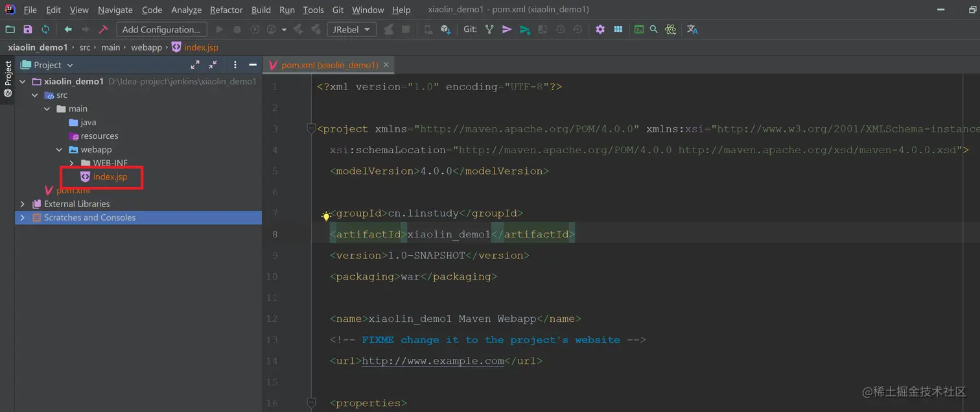
Task: Open the terminal toolbar icon
Action: (638, 29)
